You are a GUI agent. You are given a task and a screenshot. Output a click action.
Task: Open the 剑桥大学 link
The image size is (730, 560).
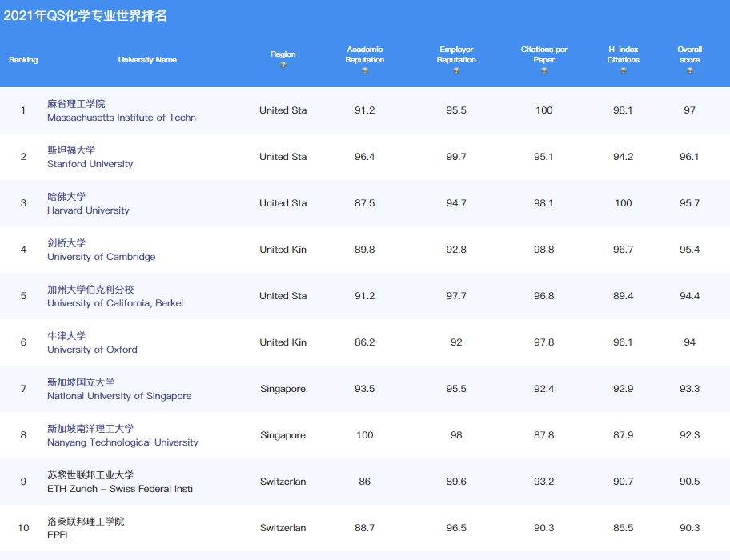[66, 242]
